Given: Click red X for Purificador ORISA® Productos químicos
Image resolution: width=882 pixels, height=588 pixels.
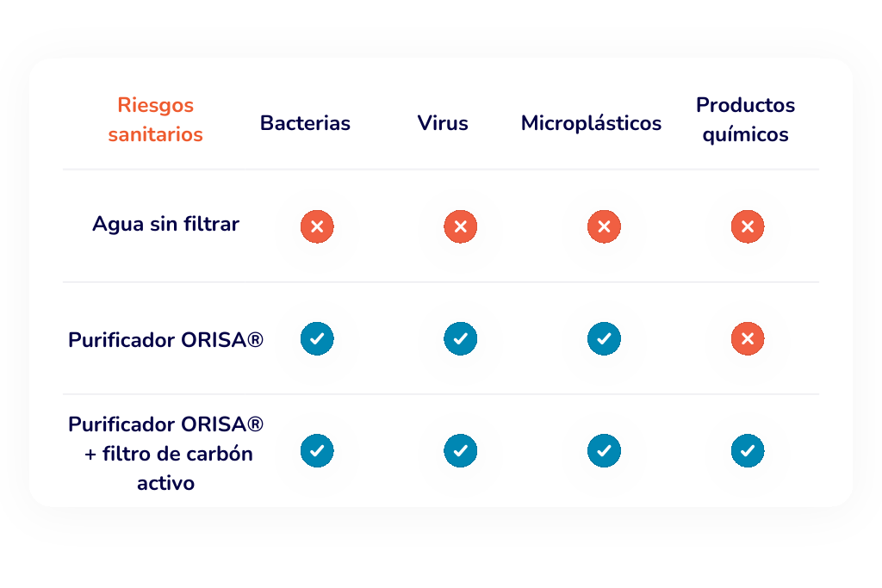Looking at the screenshot, I should click(x=748, y=339).
